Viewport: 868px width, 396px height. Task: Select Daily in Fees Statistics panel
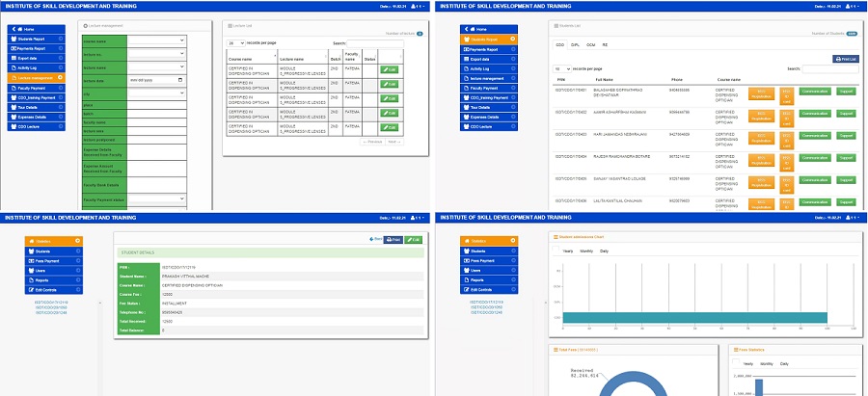[784, 364]
